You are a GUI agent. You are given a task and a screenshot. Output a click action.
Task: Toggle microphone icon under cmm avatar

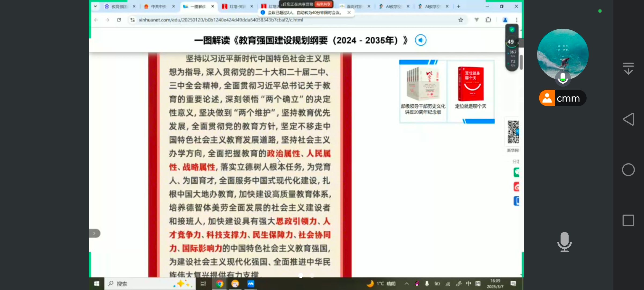pos(563,79)
